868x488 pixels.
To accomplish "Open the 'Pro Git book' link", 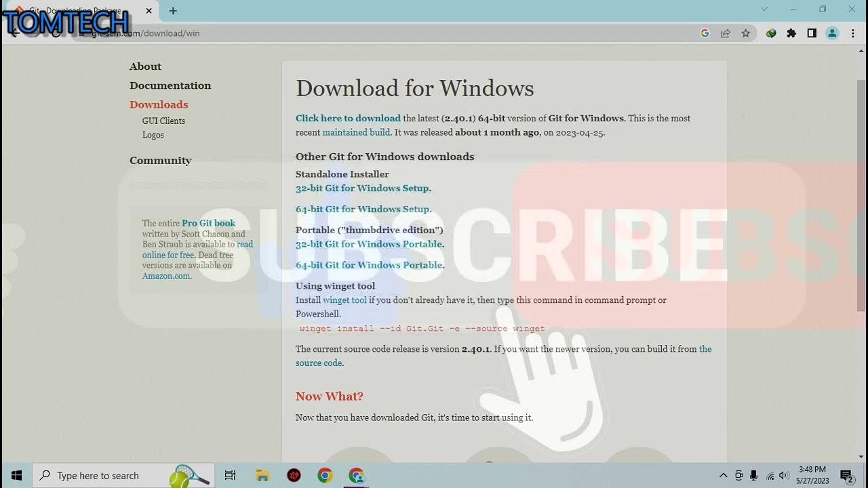I will (x=208, y=223).
